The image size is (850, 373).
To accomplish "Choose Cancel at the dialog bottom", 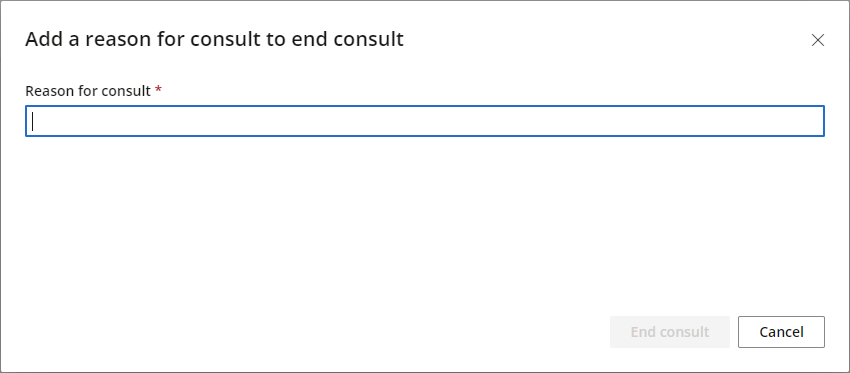I will pos(781,332).
